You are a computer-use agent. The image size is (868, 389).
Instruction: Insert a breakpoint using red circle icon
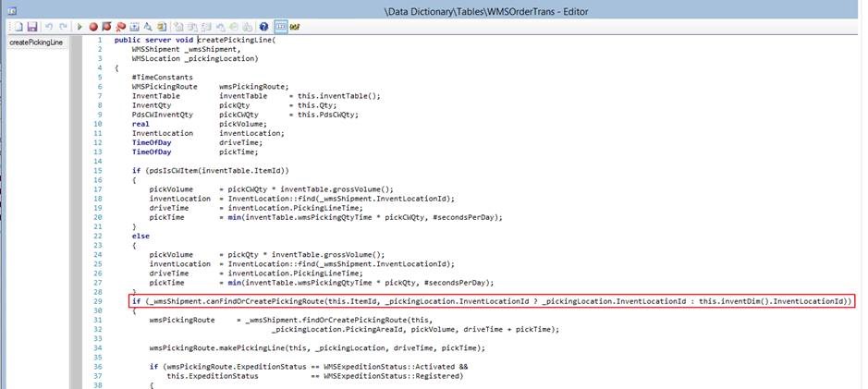94,28
